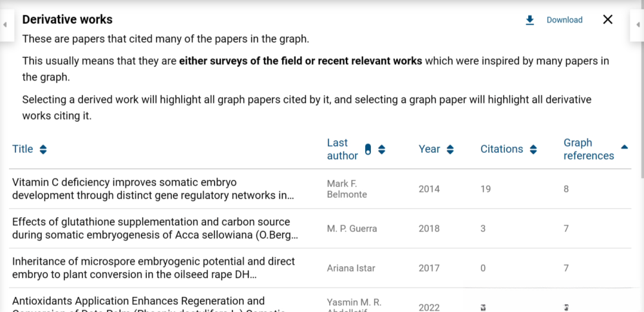This screenshot has width=644, height=312.
Task: Sort by Citations using sort arrows
Action: 533,150
